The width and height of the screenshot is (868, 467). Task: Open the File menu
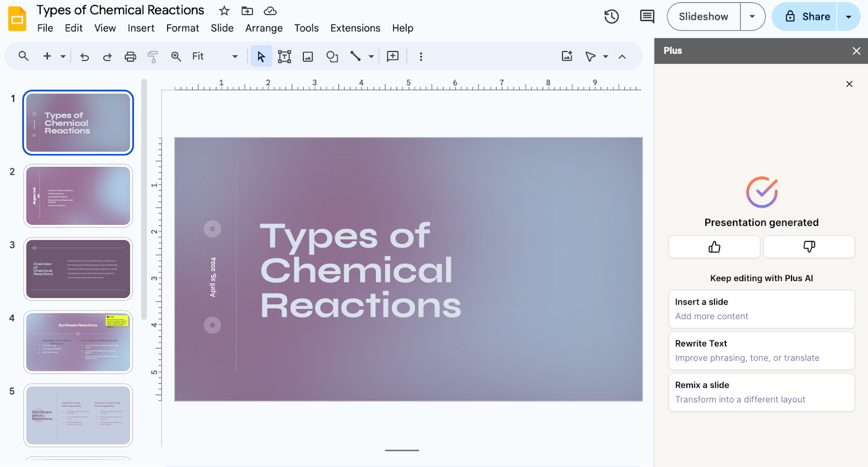tap(45, 28)
